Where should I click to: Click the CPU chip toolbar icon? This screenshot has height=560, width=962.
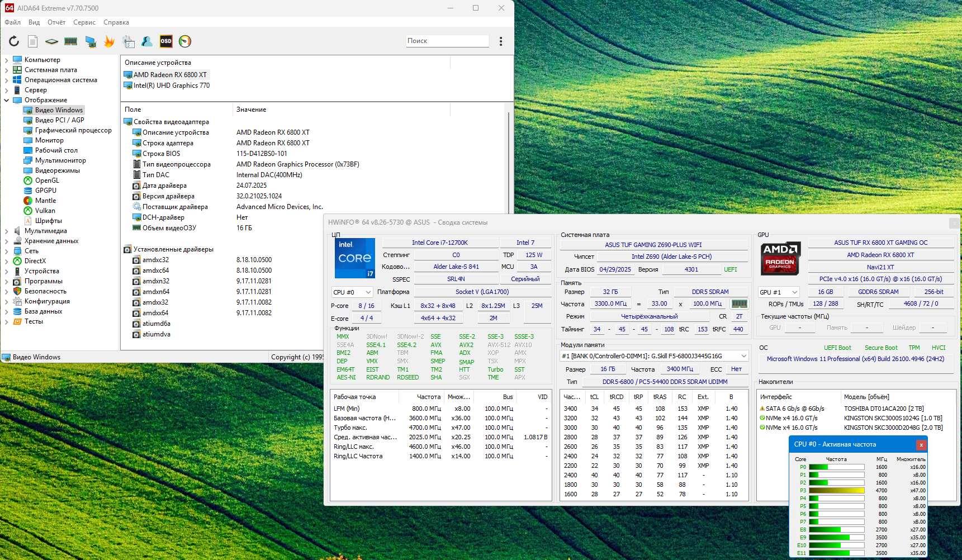pos(52,41)
